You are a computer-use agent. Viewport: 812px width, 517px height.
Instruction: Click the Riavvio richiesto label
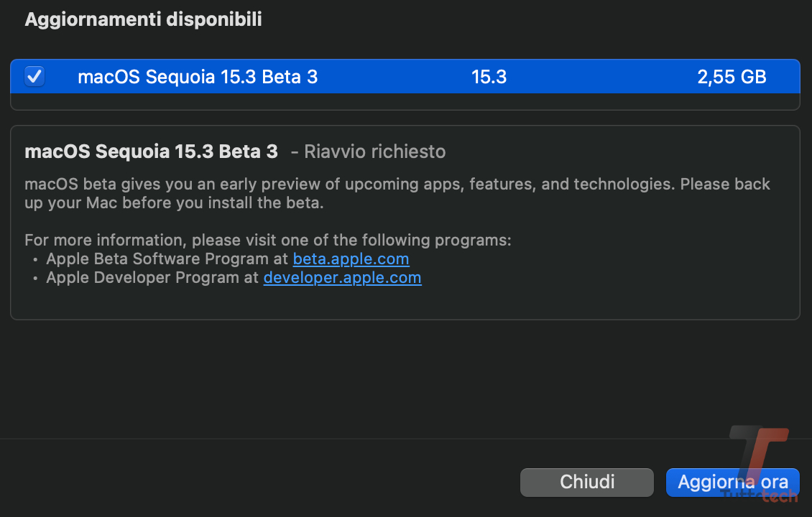374,152
